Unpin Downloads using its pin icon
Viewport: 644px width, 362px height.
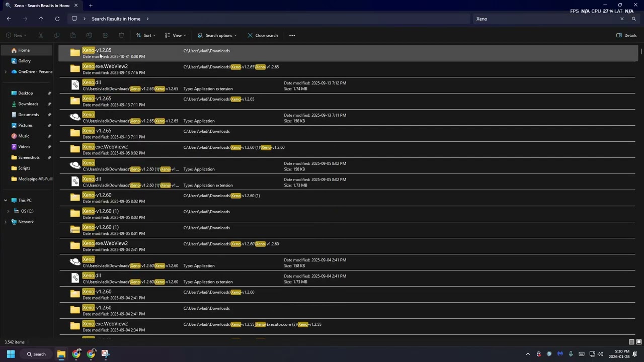49,104
